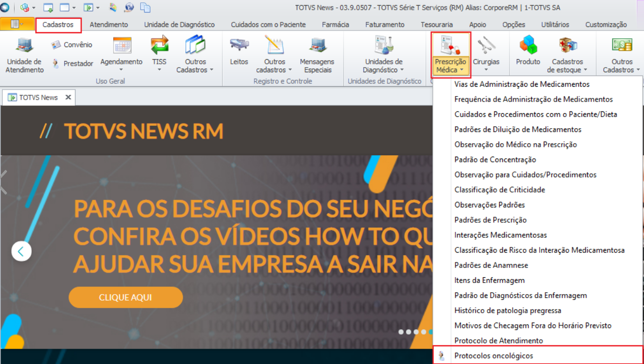Open Unidade de Atendimento
This screenshot has width=644, height=364.
point(25,56)
